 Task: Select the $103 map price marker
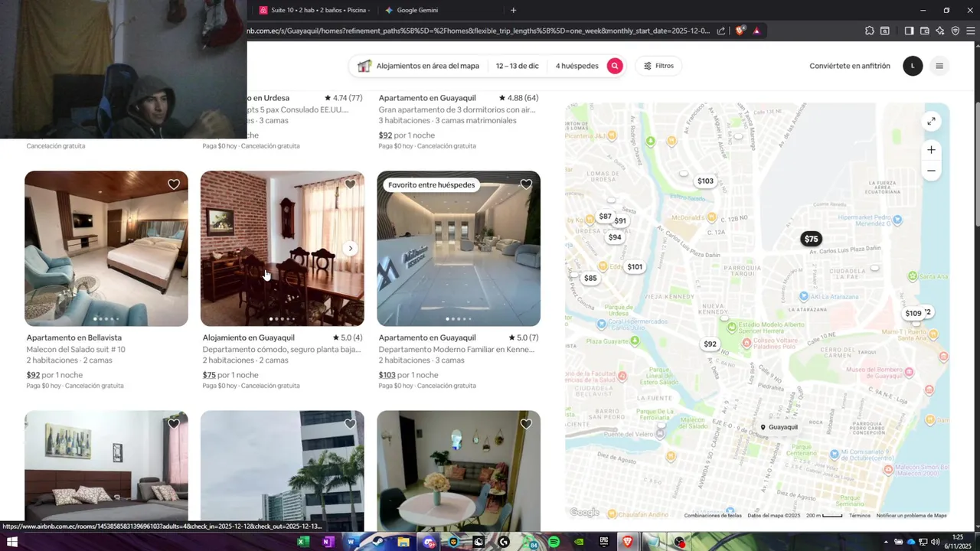point(705,181)
